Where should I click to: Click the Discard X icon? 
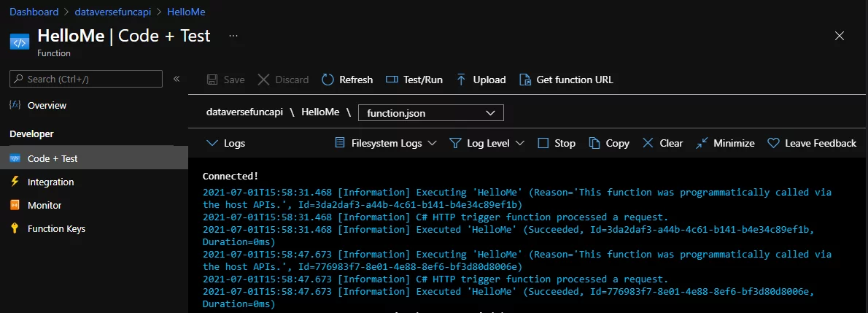coord(263,80)
